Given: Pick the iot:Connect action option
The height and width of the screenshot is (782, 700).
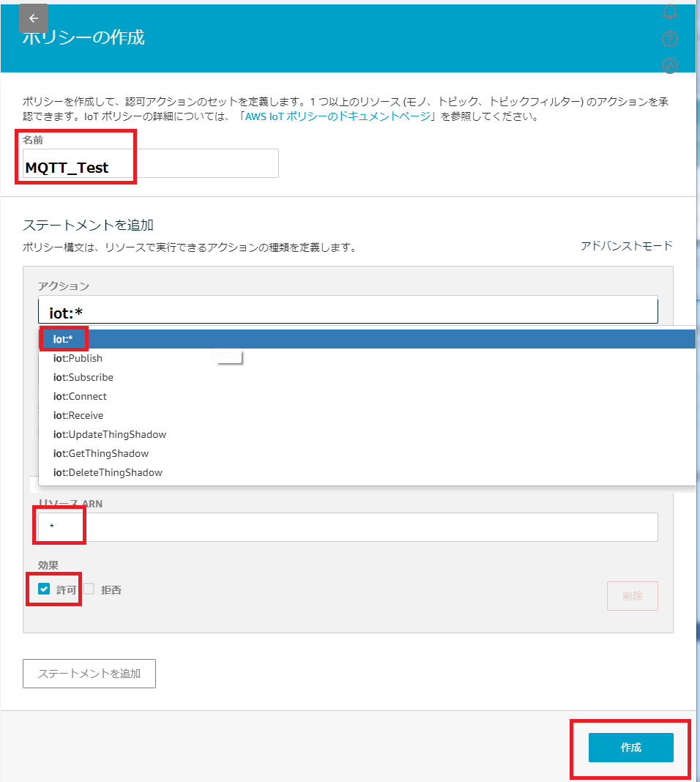Looking at the screenshot, I should point(80,396).
